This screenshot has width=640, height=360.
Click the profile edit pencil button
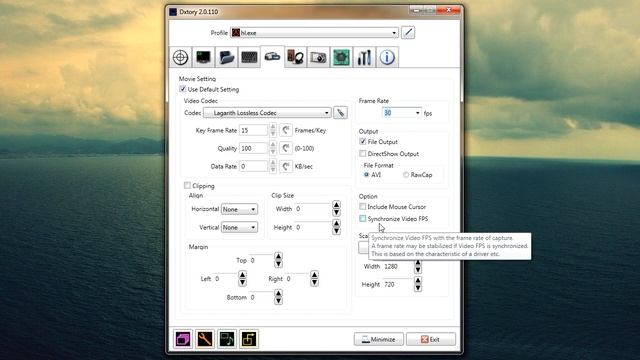(408, 32)
